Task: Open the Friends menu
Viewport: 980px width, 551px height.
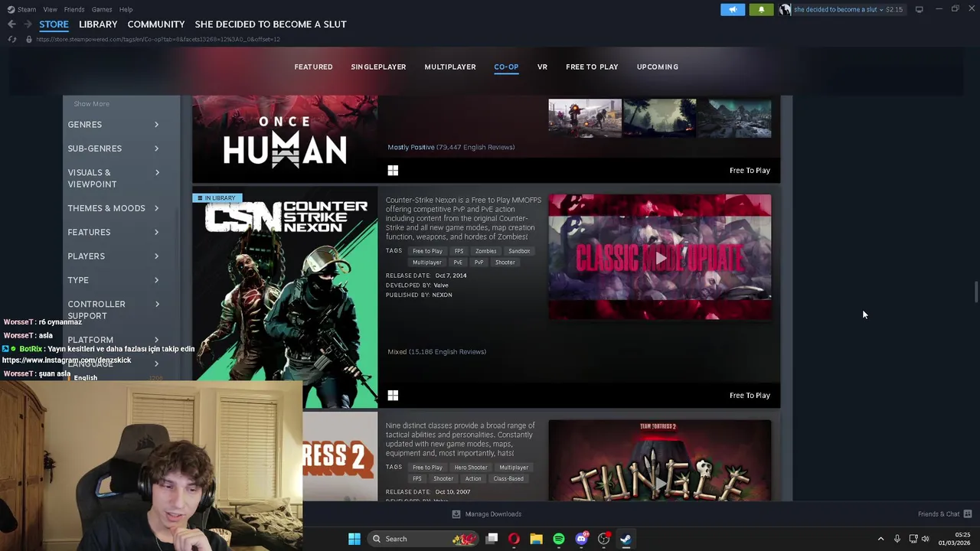Action: (x=74, y=9)
